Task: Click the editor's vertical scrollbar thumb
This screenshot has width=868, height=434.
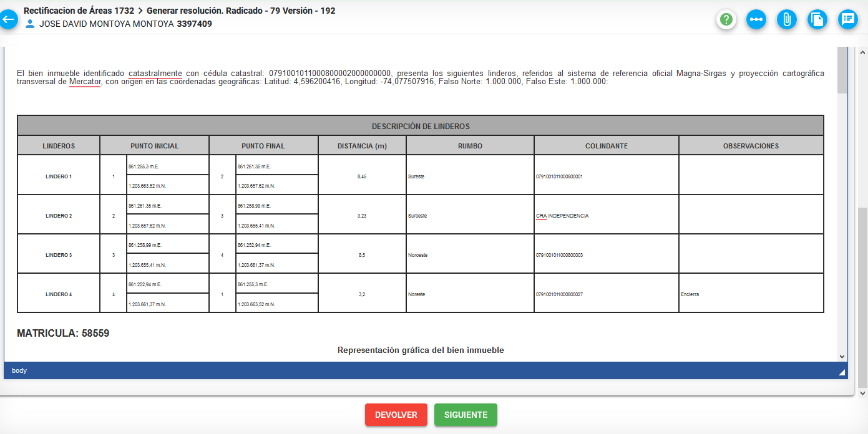Action: 842,70
